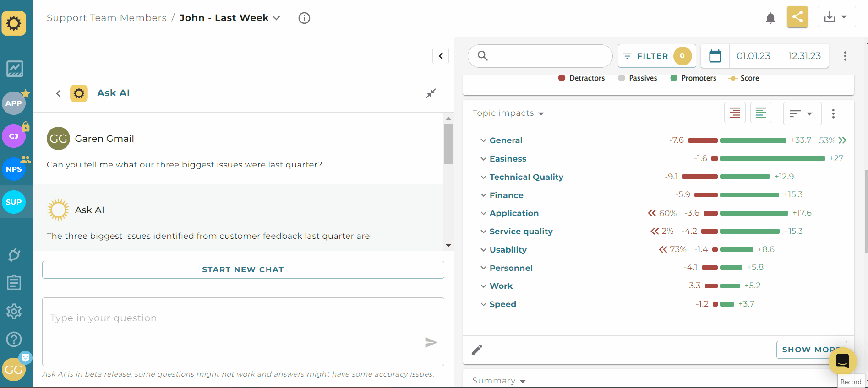Open the FILTER button
Screen dimensions: 868x388
[x=657, y=56]
